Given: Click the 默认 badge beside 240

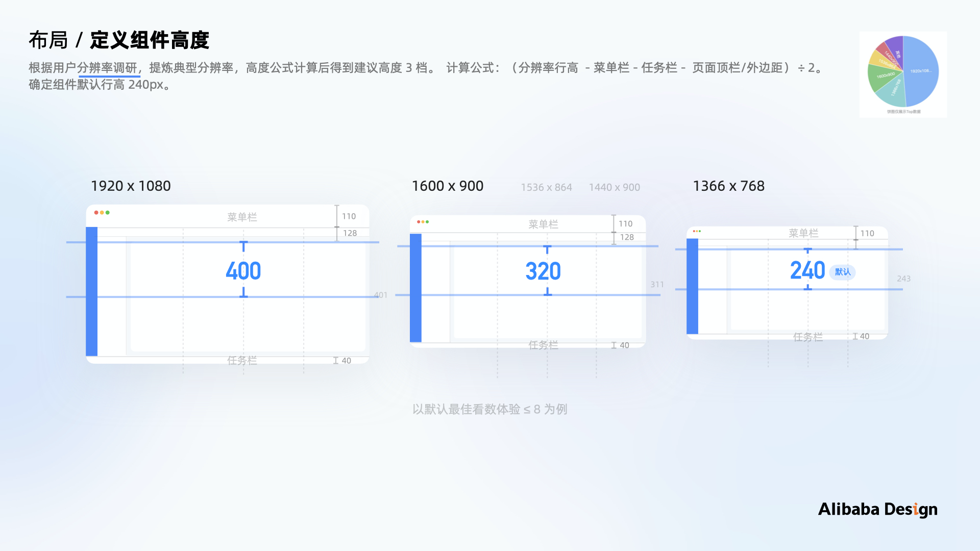Looking at the screenshot, I should (843, 272).
